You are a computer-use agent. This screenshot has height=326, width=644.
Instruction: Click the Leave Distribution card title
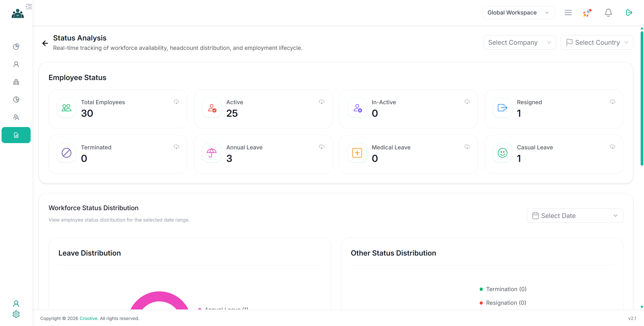[89, 253]
